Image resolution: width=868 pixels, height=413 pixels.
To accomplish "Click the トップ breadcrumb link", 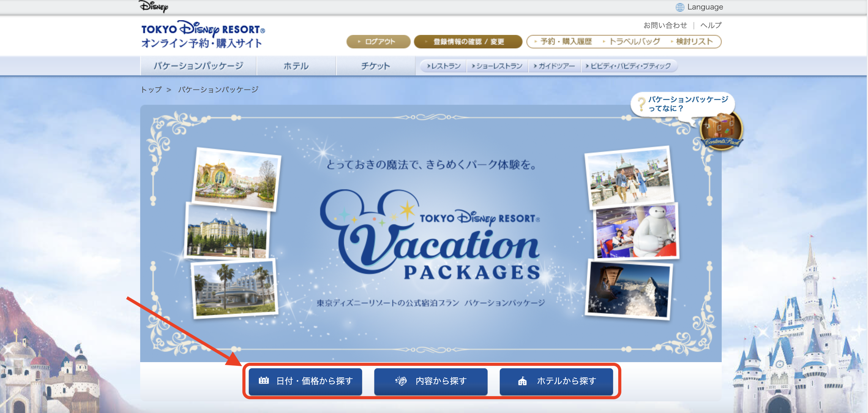I will pyautogui.click(x=151, y=89).
